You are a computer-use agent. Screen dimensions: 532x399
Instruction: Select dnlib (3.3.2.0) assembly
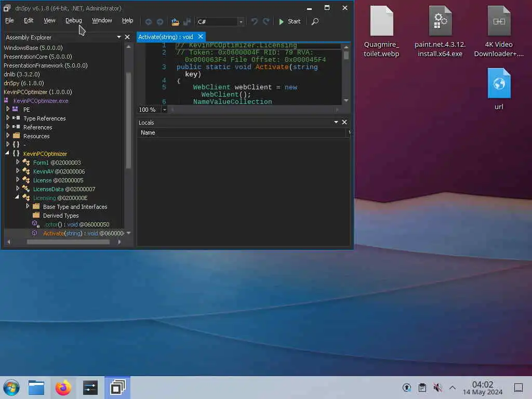pos(22,74)
